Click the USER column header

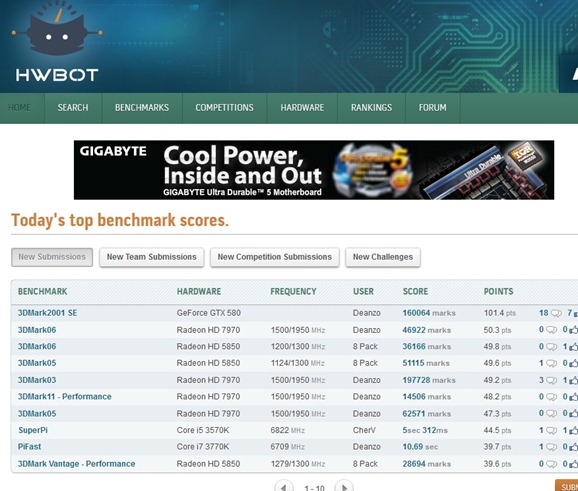click(x=363, y=292)
